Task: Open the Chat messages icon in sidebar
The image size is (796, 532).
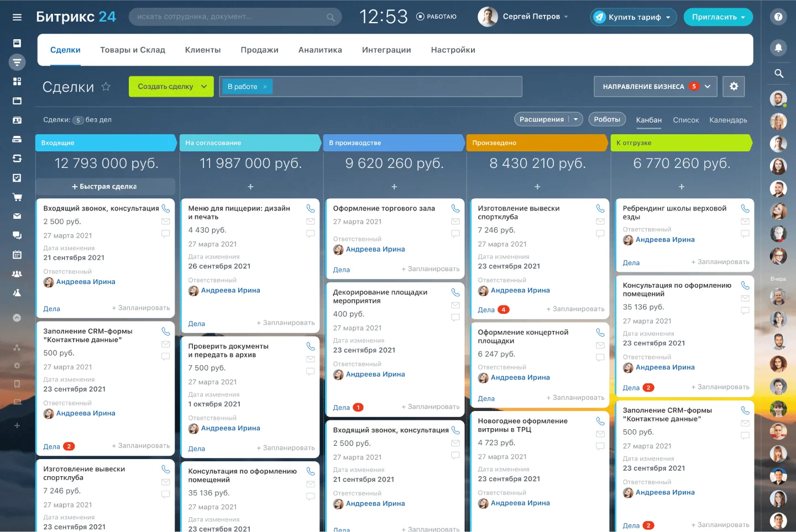Action: pyautogui.click(x=17, y=235)
